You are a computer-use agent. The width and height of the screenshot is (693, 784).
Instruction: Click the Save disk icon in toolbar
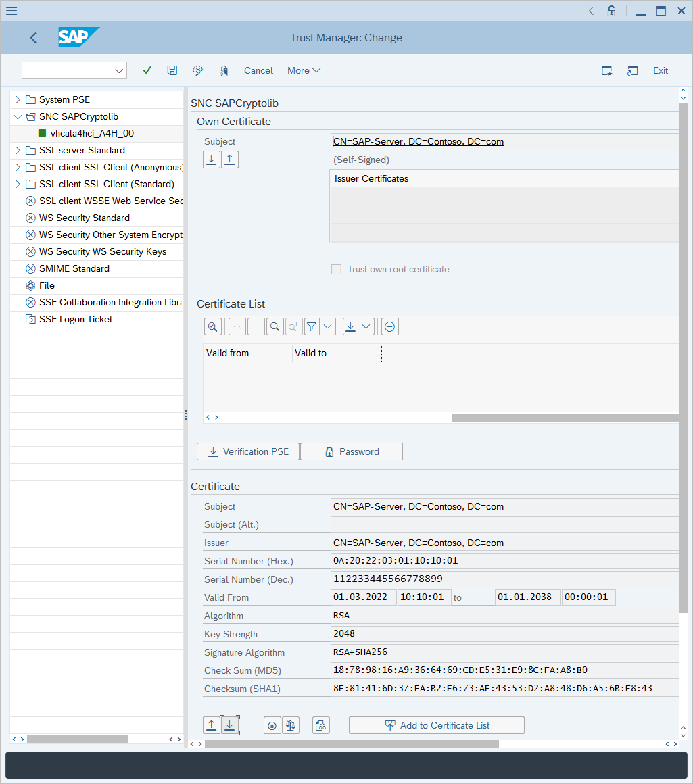(x=172, y=70)
